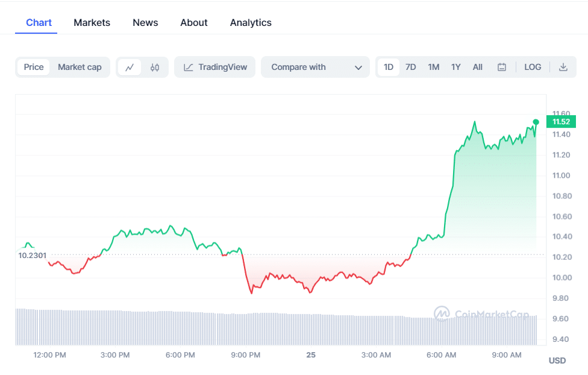Viewport: 588px width, 375px height.
Task: Open the Chart tab
Action: pyautogui.click(x=39, y=22)
